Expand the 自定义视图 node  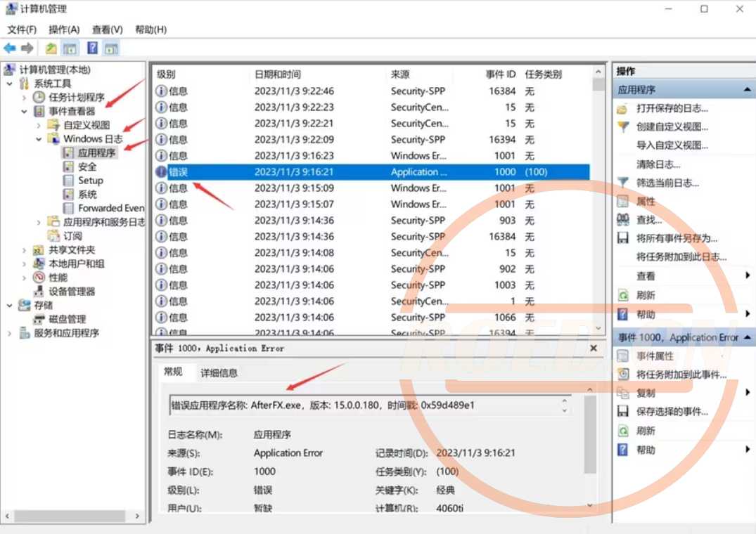pos(39,125)
